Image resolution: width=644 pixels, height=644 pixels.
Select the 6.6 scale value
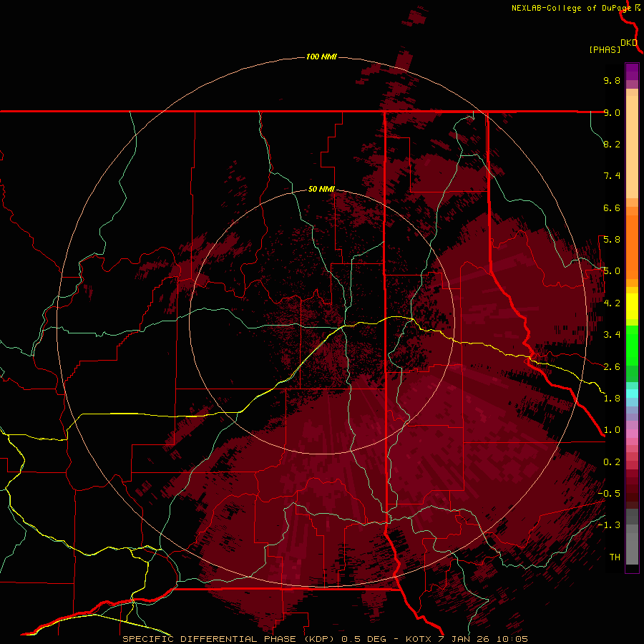(612, 208)
